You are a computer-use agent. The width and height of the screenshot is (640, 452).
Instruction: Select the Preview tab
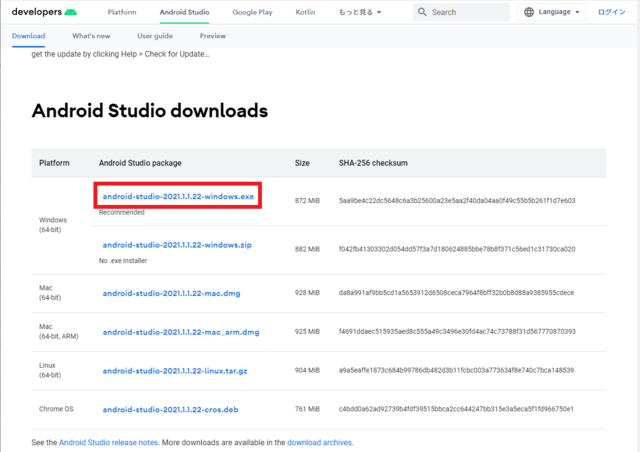click(213, 35)
